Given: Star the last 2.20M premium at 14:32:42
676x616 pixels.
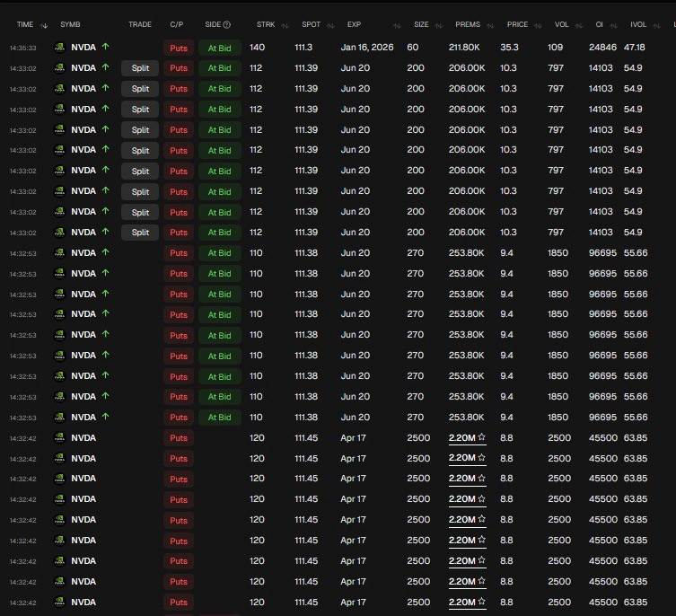Looking at the screenshot, I should [x=481, y=602].
